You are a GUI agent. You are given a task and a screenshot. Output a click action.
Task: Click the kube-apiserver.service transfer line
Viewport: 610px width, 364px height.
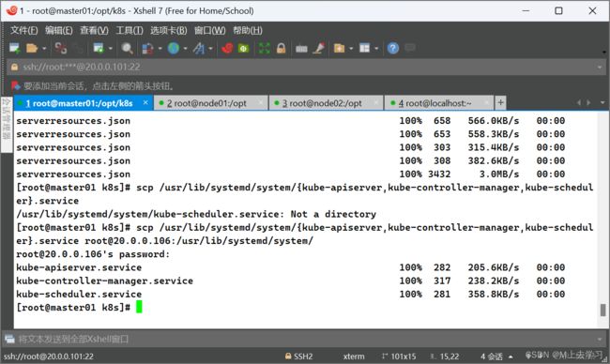290,267
